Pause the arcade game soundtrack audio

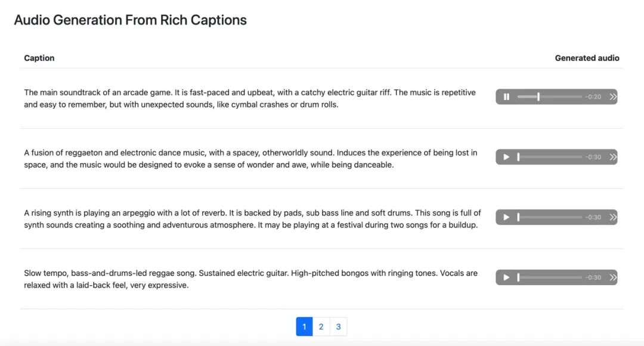pyautogui.click(x=506, y=97)
